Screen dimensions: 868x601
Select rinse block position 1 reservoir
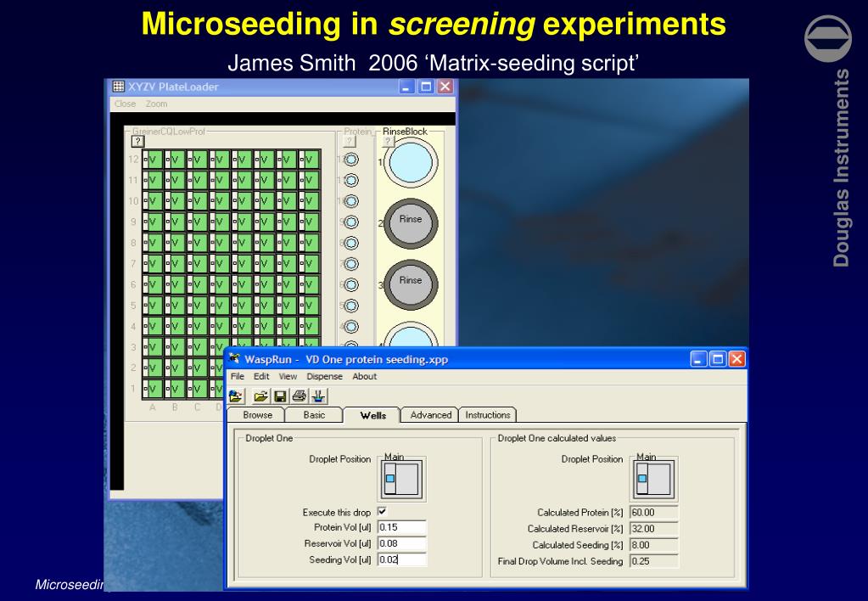click(x=411, y=163)
